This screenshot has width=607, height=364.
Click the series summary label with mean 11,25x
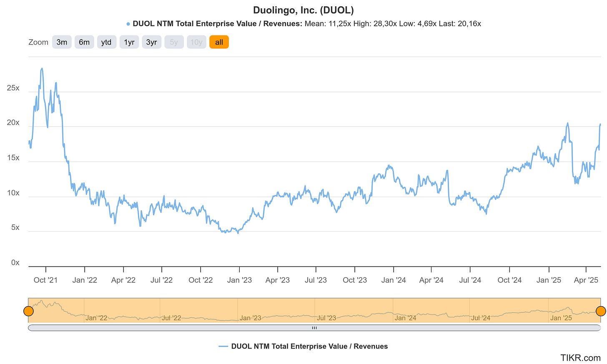click(303, 24)
